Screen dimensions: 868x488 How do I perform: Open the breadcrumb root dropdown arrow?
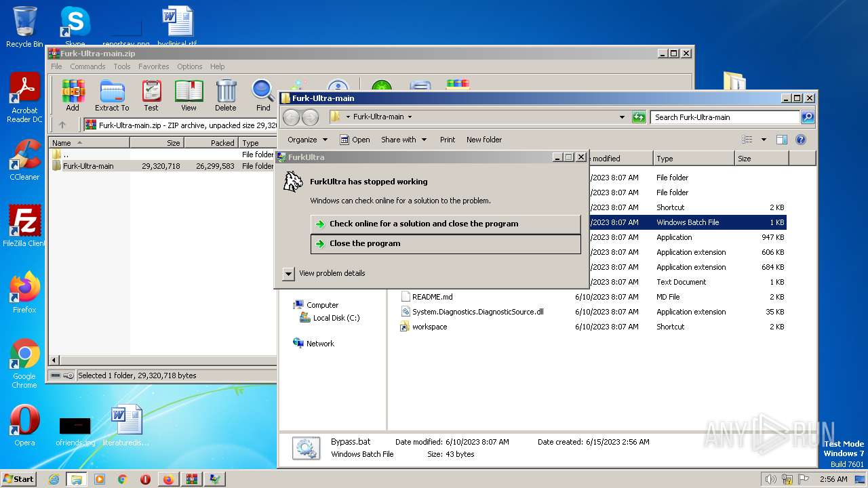click(348, 117)
